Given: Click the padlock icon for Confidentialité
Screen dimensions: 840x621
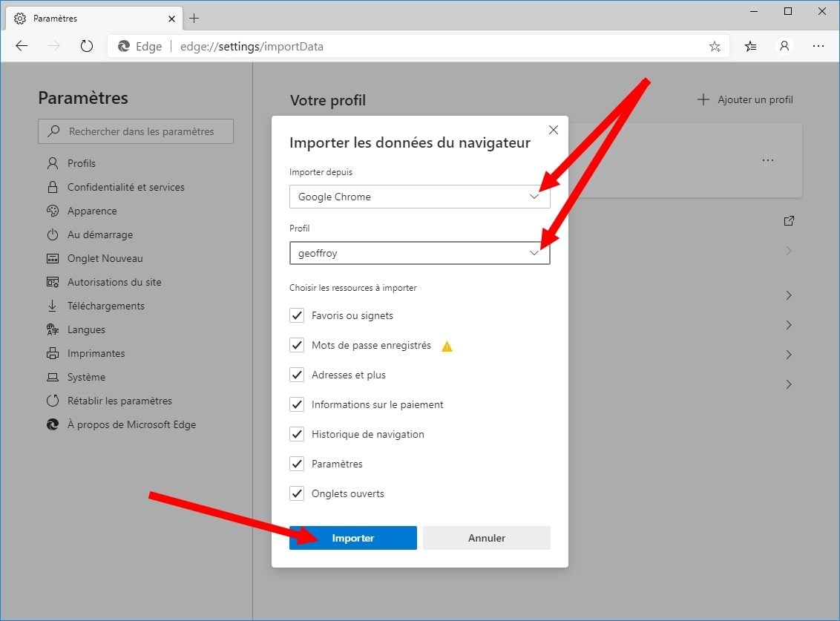Looking at the screenshot, I should pyautogui.click(x=53, y=187).
